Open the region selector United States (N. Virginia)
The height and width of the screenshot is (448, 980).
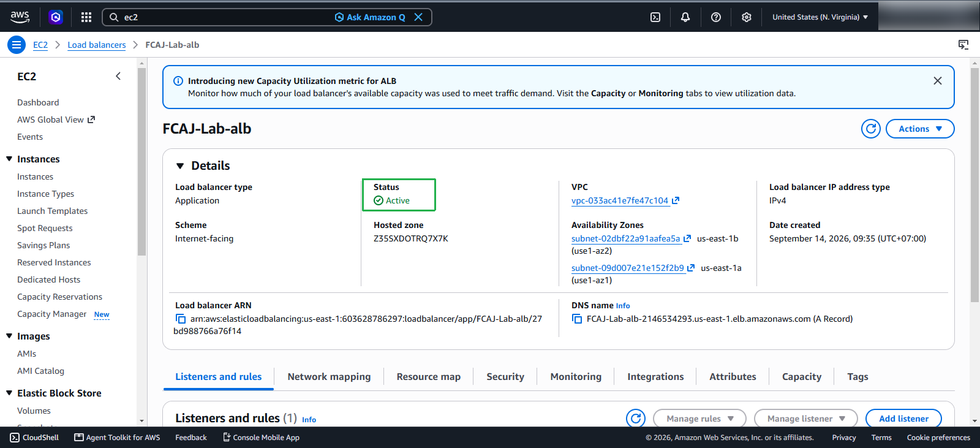coord(820,17)
